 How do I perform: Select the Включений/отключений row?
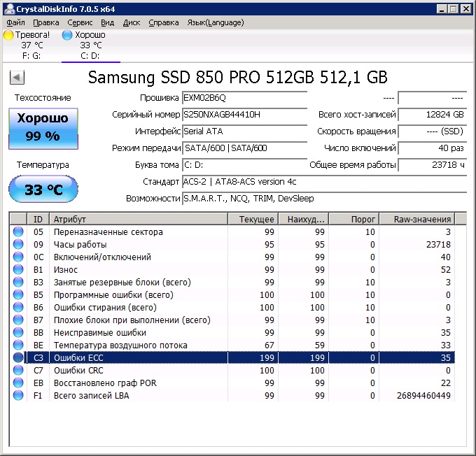232,257
